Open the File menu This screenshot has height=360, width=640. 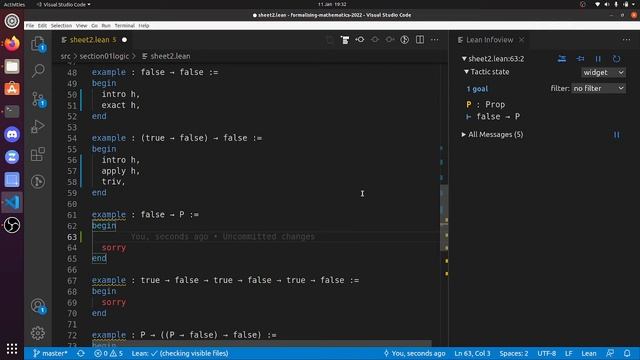pos(30,25)
